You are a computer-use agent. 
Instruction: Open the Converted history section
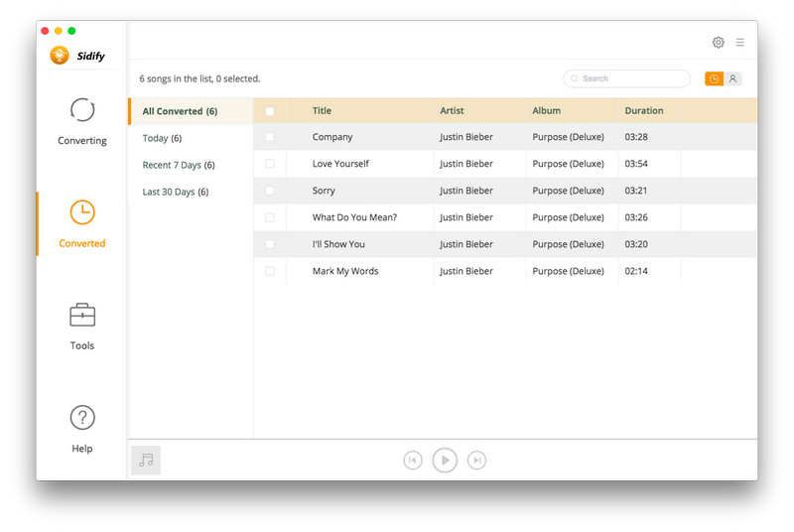point(82,224)
